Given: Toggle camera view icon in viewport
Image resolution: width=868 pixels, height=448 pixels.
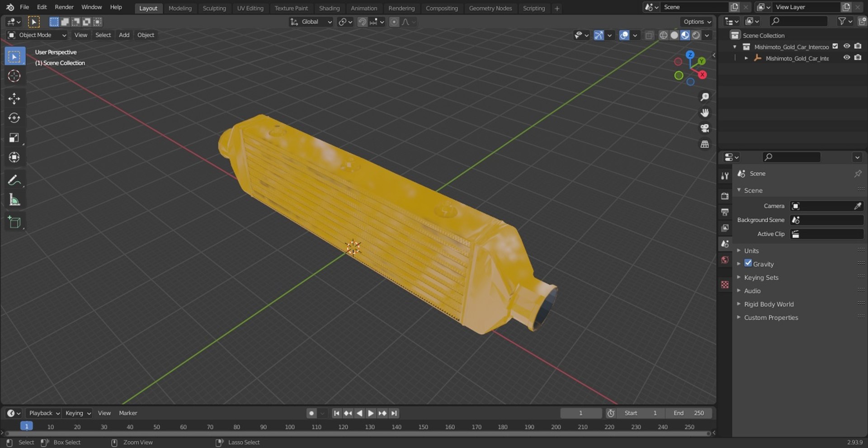Looking at the screenshot, I should tap(704, 128).
